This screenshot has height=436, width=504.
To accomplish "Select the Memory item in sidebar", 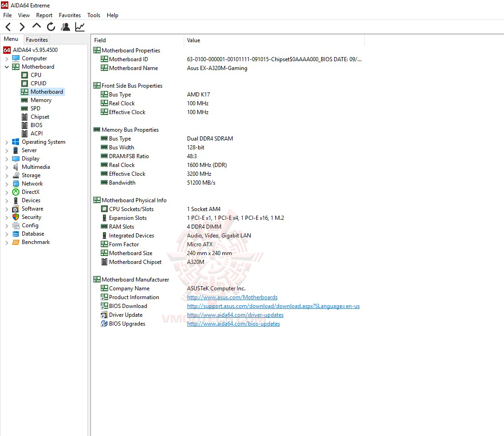I will [x=41, y=100].
